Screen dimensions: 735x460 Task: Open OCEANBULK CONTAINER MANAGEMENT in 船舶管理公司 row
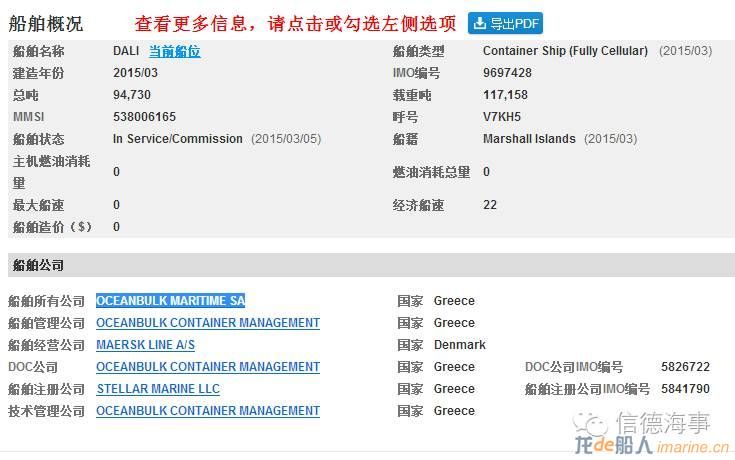coord(208,323)
